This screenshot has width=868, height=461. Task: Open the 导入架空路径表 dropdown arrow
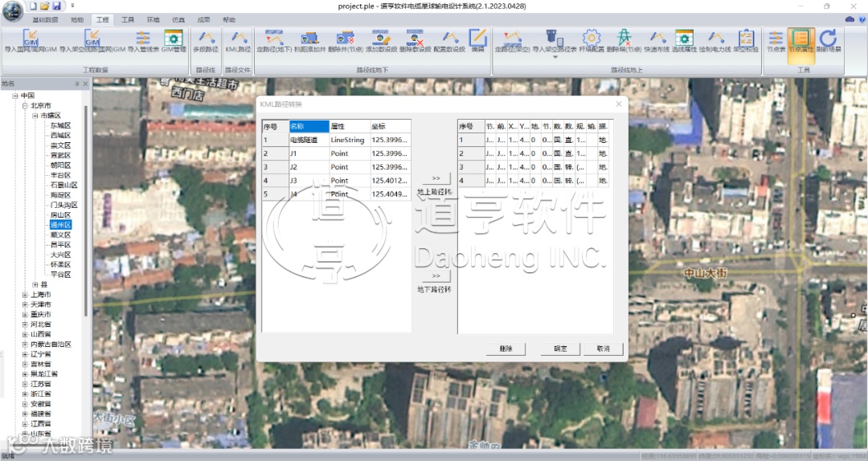[x=554, y=55]
